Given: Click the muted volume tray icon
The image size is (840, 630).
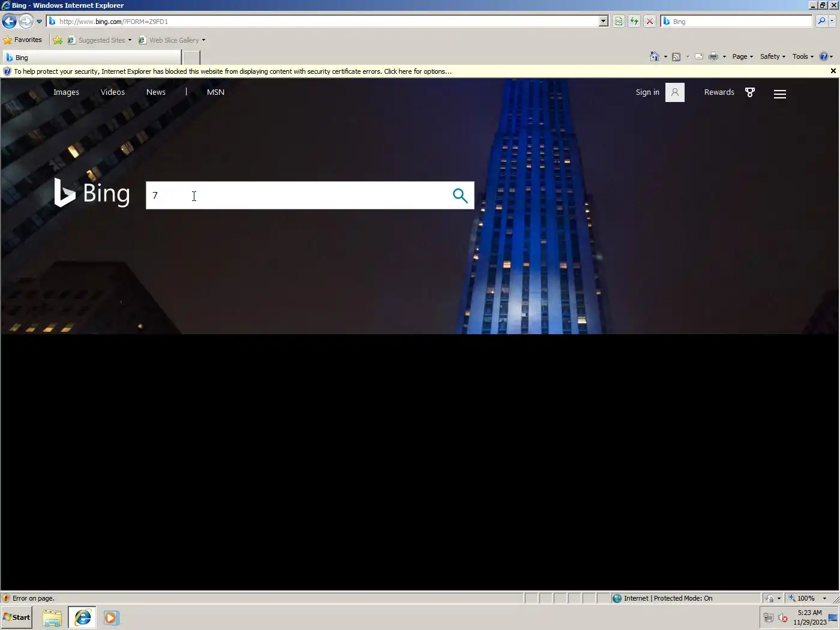Looking at the screenshot, I should pos(783,617).
